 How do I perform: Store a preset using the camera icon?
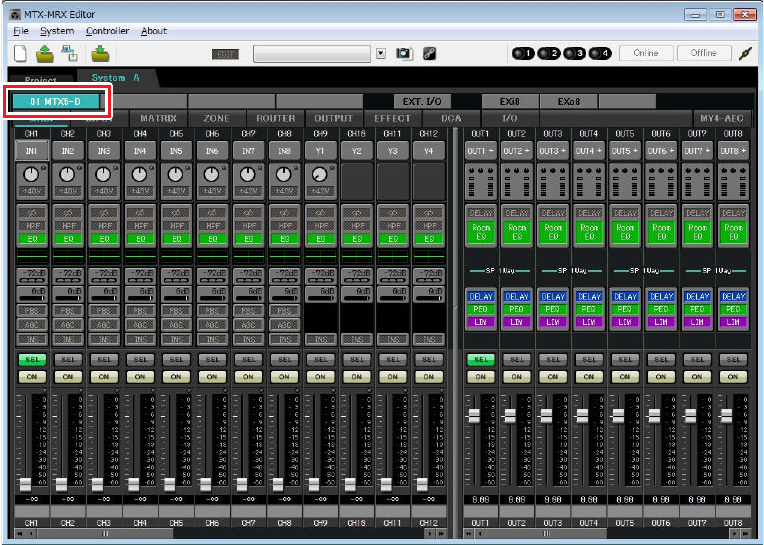[x=403, y=53]
